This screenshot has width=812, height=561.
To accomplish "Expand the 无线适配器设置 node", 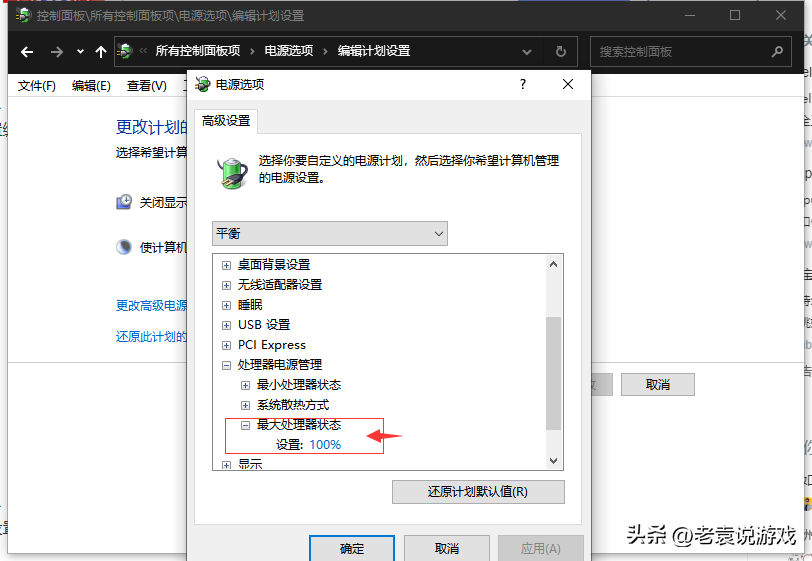I will [x=226, y=285].
